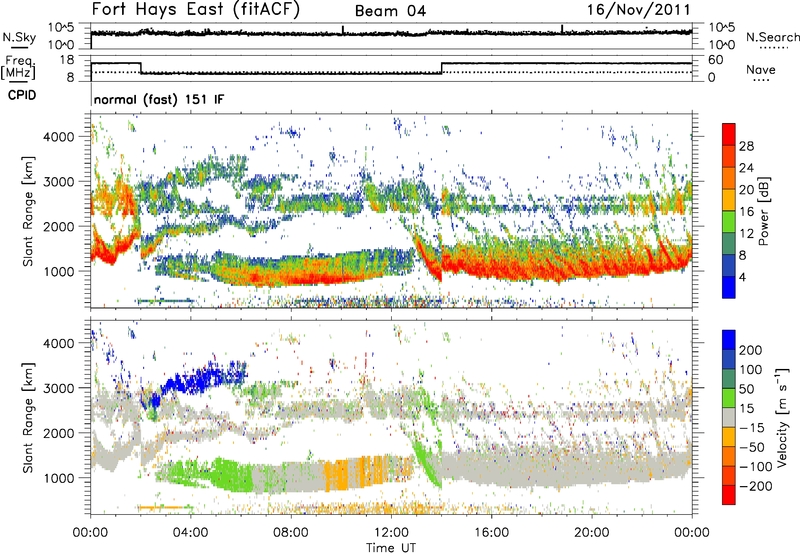Click the gray segment of Velocity color bar
800x554 pixels.
(x=729, y=418)
